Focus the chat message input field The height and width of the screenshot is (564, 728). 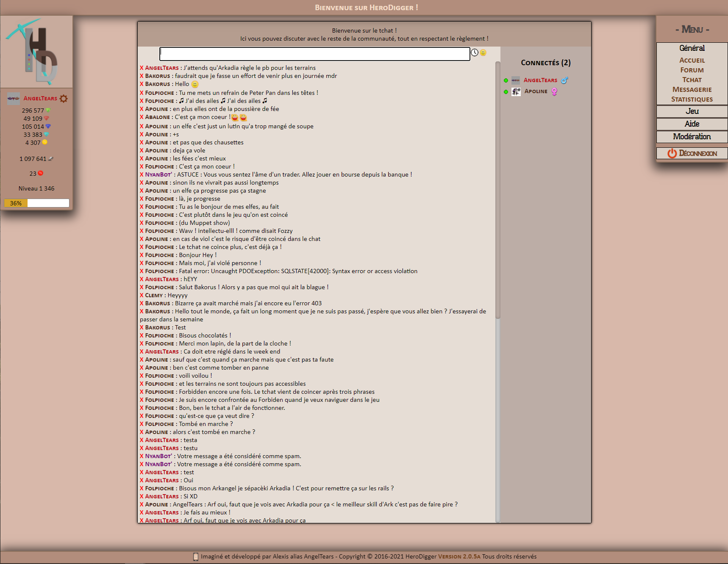coord(314,54)
